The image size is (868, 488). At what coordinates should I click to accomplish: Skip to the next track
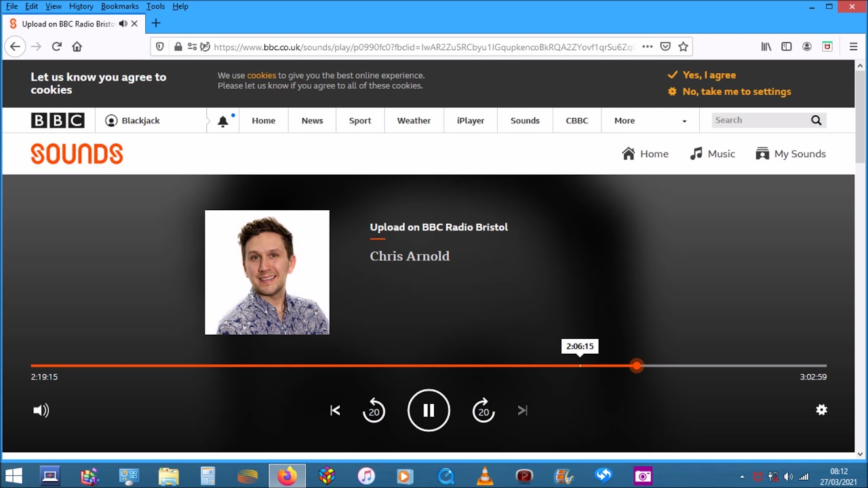tap(522, 410)
